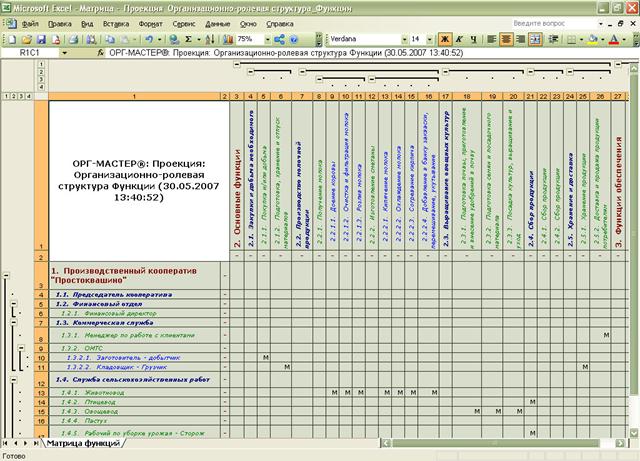Collapse row outline group beside row 12
Viewport: 640px width, 461px height.
click(x=13, y=379)
